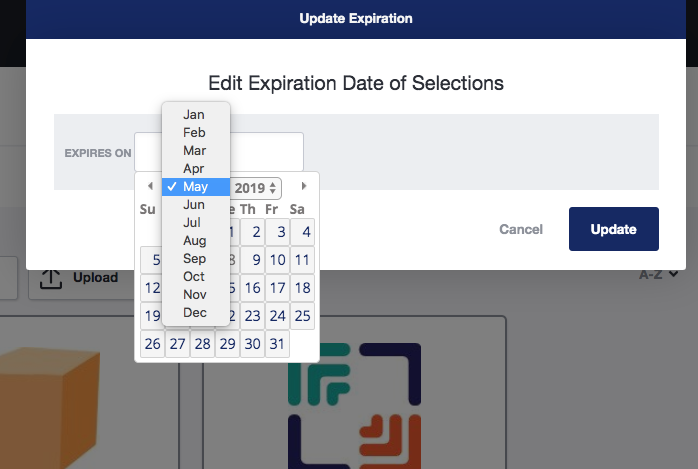Click the orange cube thumbnail

[49, 407]
